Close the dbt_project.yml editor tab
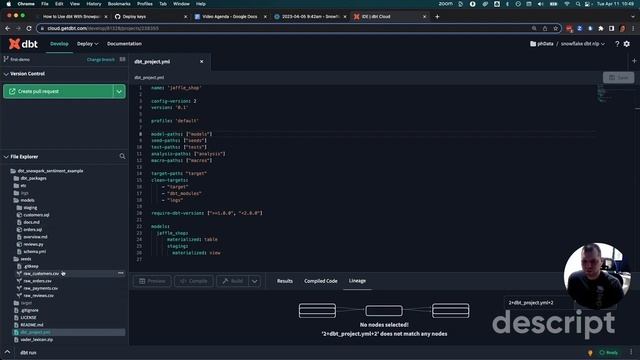This screenshot has height=360, width=640. click(x=201, y=62)
